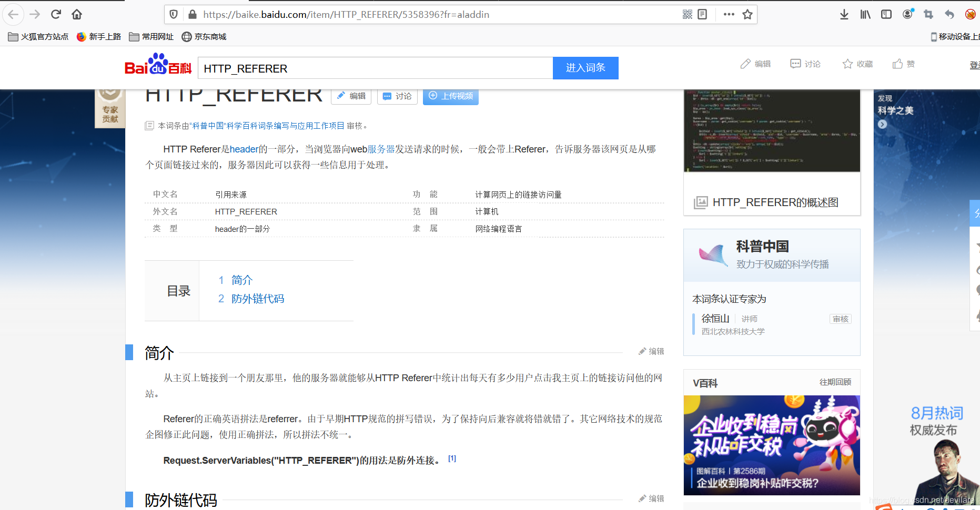This screenshot has height=510, width=980.
Task: Open the 常用网址 bookmarks folder
Action: (151, 36)
